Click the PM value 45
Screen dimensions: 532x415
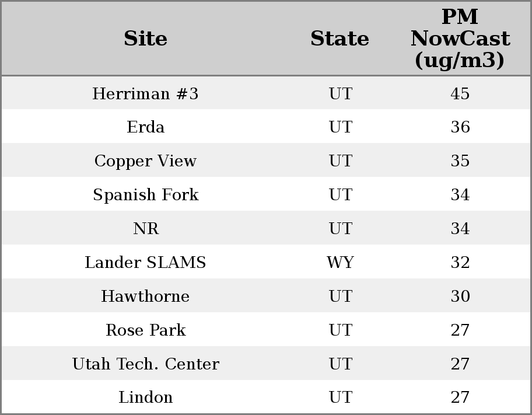(460, 93)
